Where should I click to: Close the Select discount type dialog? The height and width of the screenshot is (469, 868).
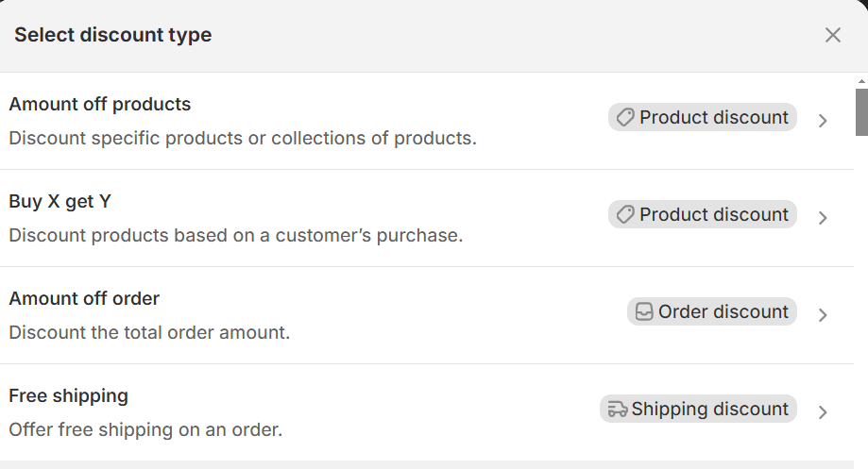(832, 36)
